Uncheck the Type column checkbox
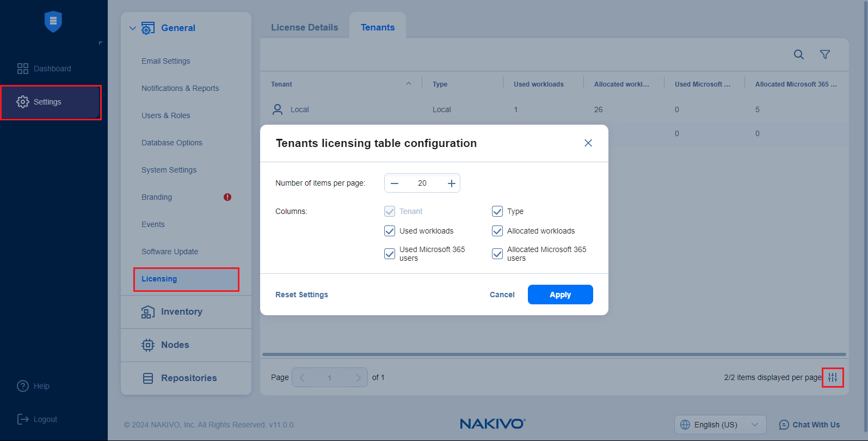 pyautogui.click(x=497, y=211)
